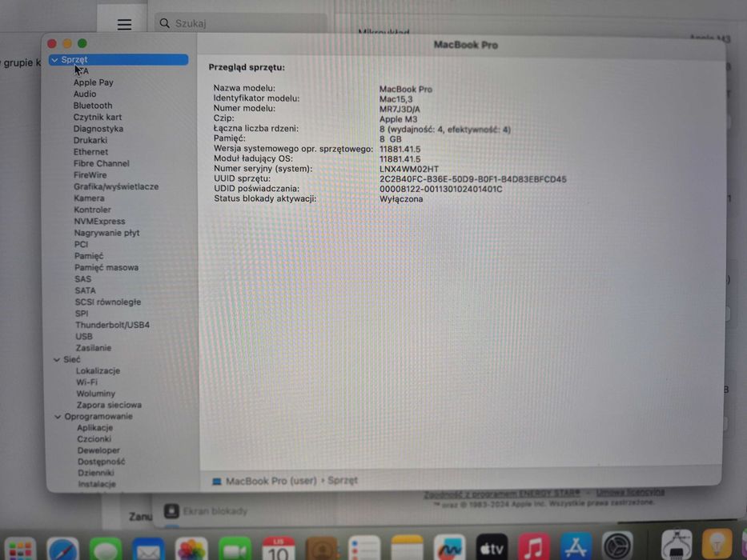747x560 pixels.
Task: Click hamburger menu icon in background window
Action: pos(124,24)
